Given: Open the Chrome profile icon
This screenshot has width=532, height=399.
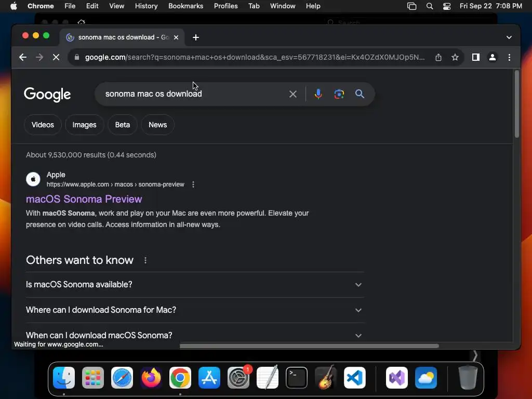Looking at the screenshot, I should (x=493, y=57).
